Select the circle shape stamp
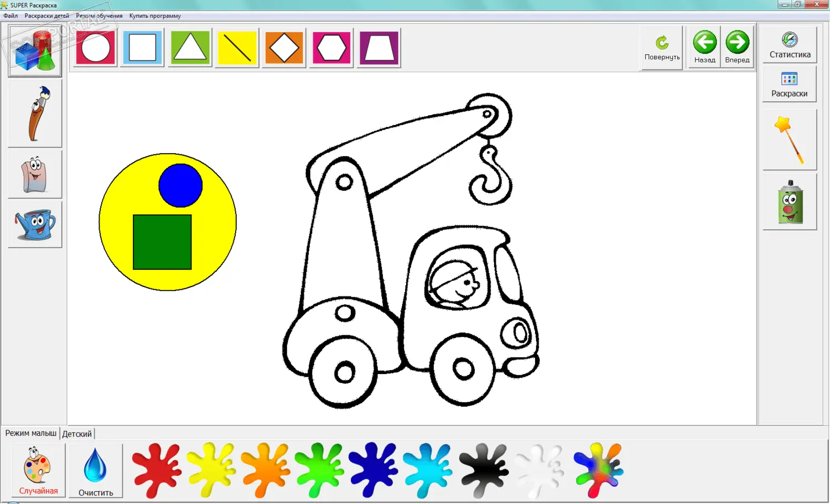Screen dimensions: 830x504 tap(96, 48)
